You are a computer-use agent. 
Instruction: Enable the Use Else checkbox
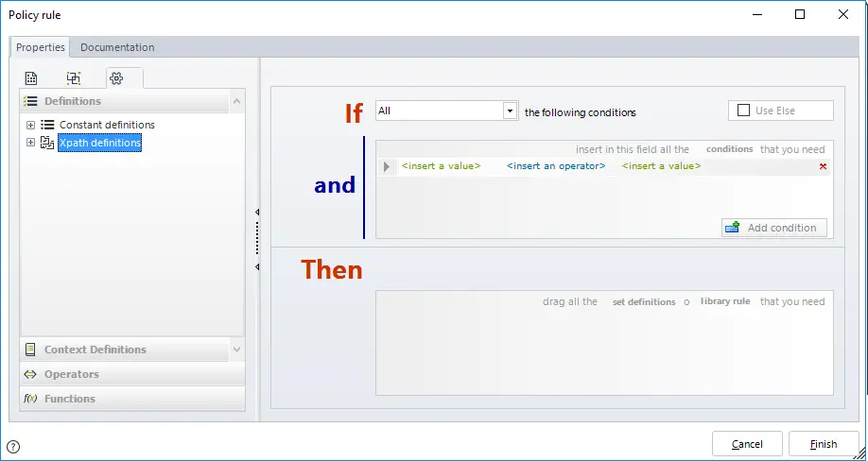pos(743,111)
